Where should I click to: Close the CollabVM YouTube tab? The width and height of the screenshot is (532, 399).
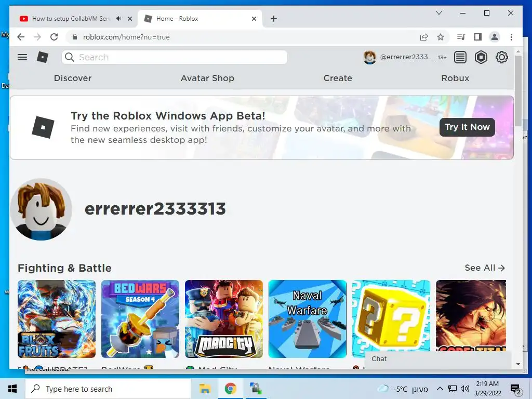pos(129,19)
